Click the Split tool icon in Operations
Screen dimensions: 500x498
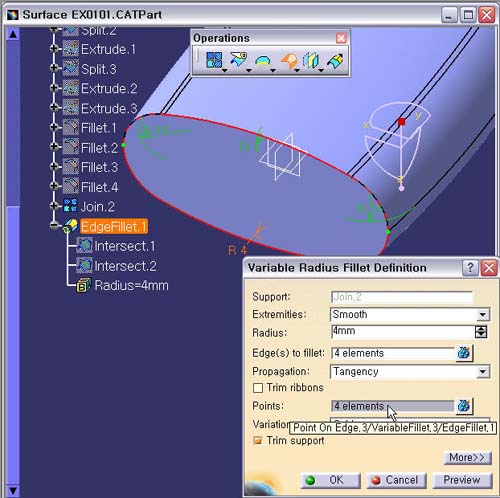pos(238,60)
